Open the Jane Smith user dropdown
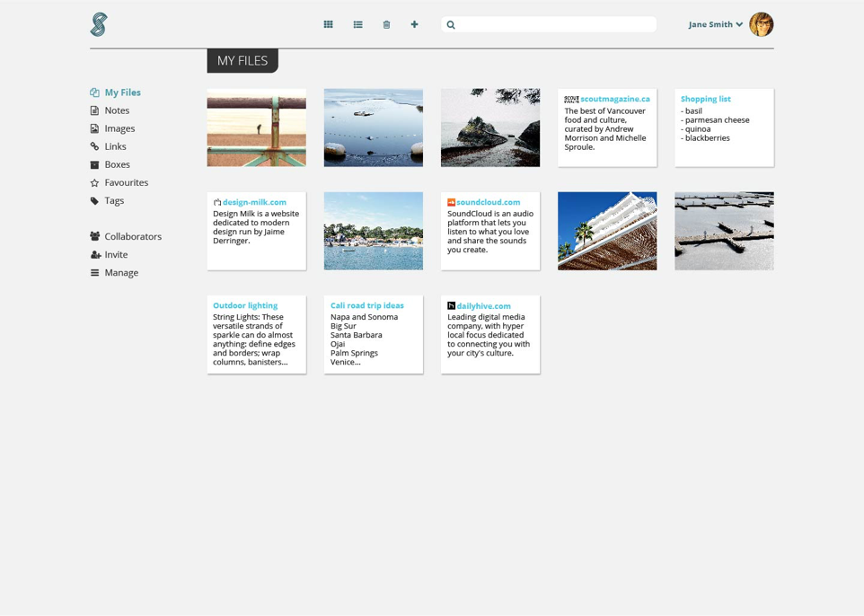Screen dimensions: 864x616 pos(716,24)
